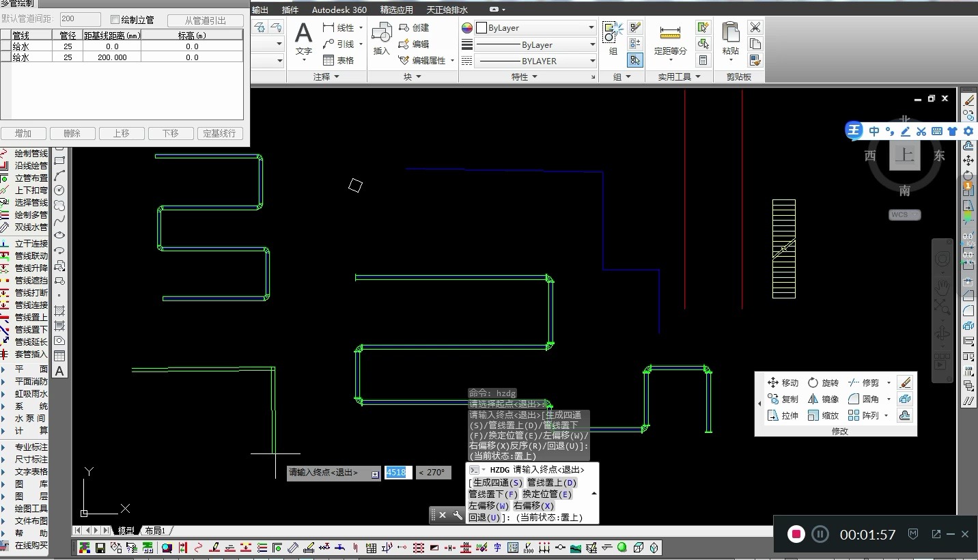Click the 下移 button
Viewport: 978px width, 560px height.
point(170,133)
